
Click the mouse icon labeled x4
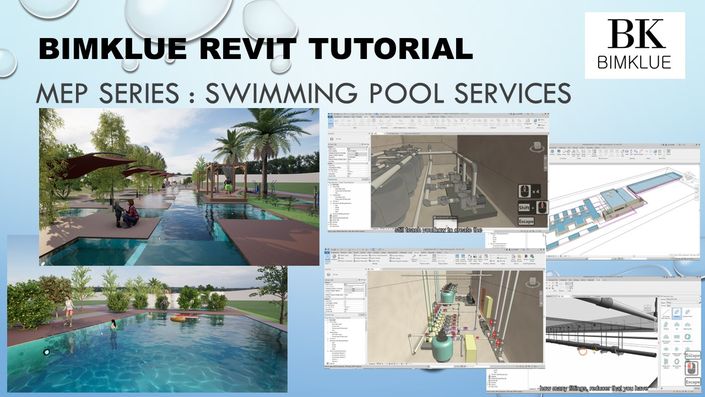coord(525,191)
